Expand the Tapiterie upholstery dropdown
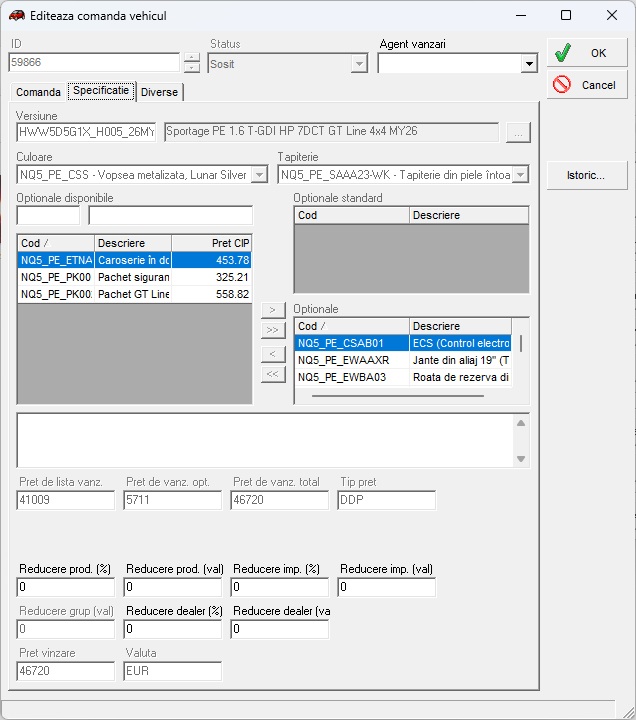 click(x=520, y=175)
